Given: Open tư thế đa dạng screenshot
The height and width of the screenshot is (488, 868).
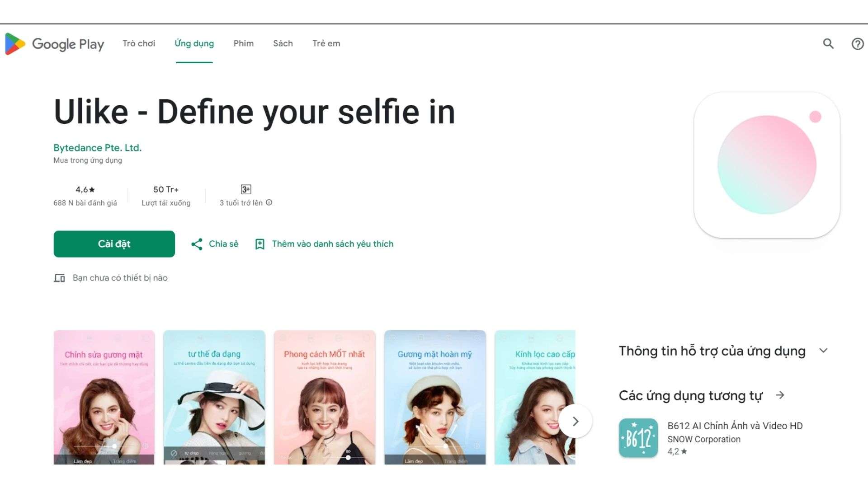Looking at the screenshot, I should tap(214, 397).
